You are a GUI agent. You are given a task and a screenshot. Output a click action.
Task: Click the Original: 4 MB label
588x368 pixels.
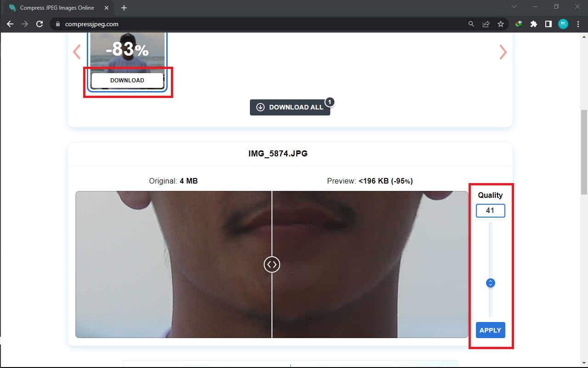(173, 181)
